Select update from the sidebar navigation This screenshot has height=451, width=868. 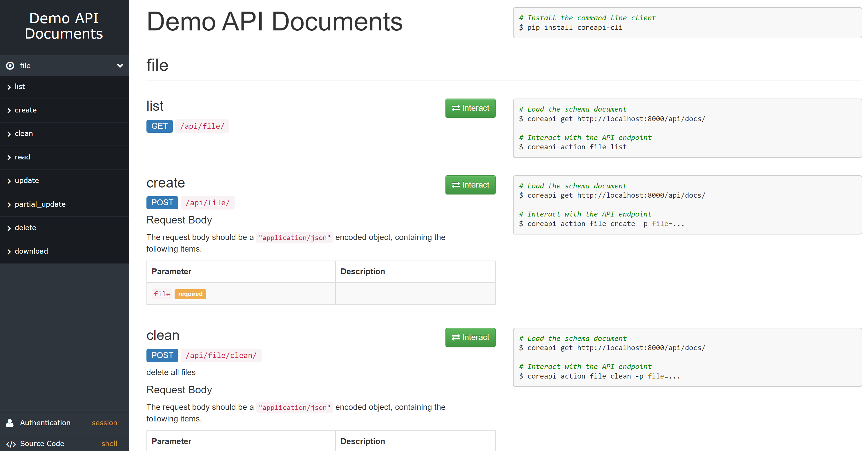coord(27,181)
